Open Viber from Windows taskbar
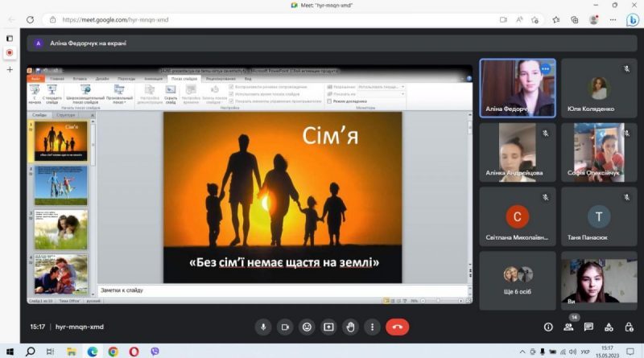The width and height of the screenshot is (644, 358). coord(155,352)
